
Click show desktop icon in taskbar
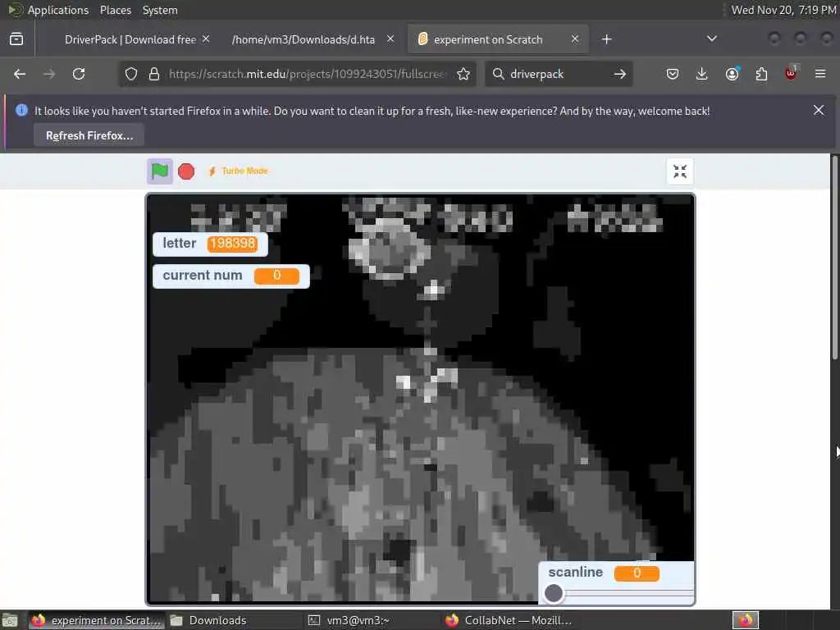10,620
